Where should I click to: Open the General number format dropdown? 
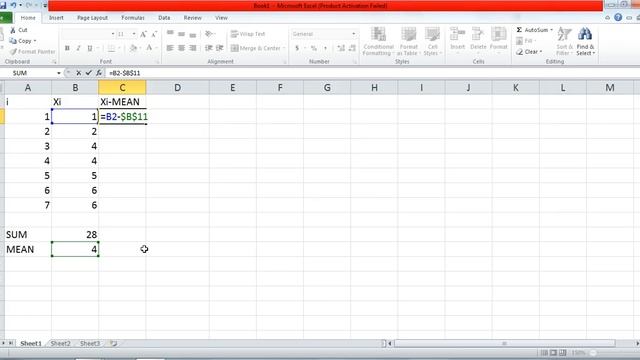tap(353, 34)
